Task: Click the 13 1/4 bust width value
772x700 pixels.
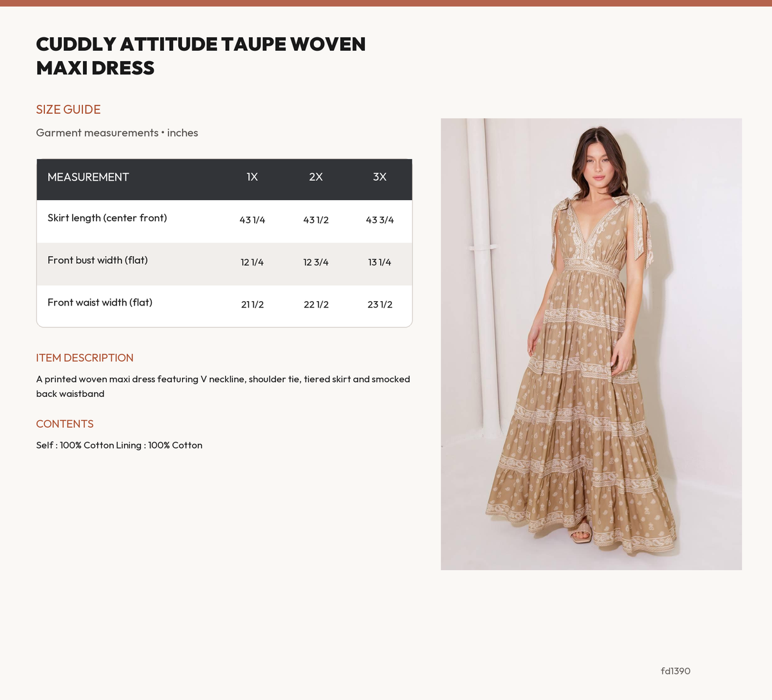Action: click(x=380, y=262)
